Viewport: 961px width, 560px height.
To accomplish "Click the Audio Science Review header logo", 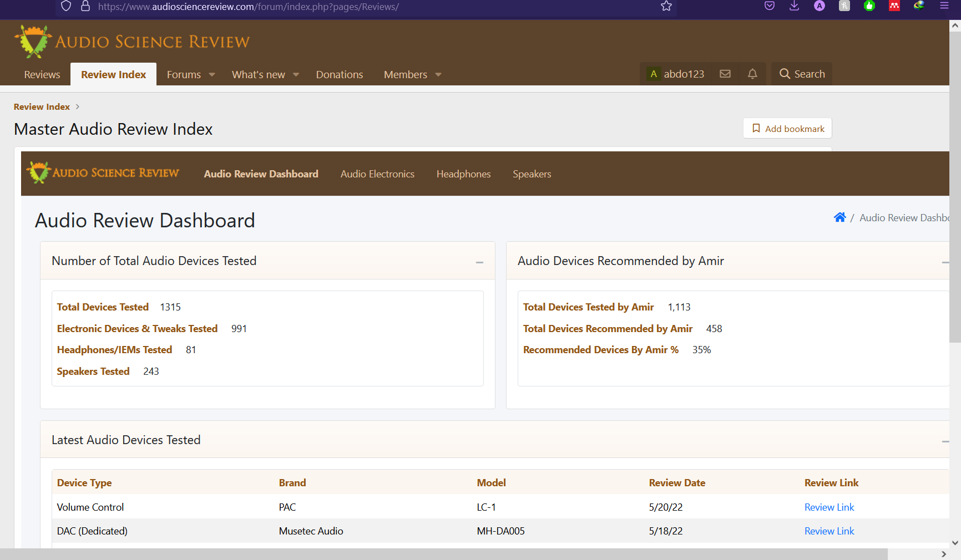I will 132,42.
